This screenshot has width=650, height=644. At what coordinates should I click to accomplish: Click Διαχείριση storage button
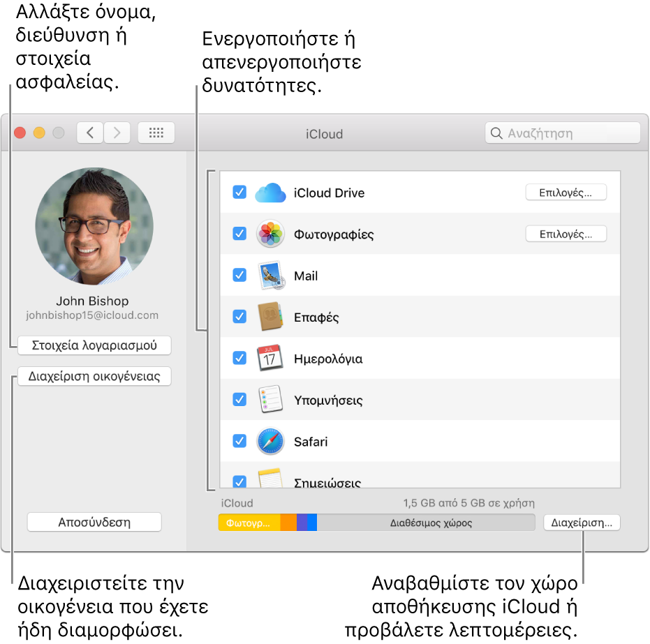tap(582, 523)
